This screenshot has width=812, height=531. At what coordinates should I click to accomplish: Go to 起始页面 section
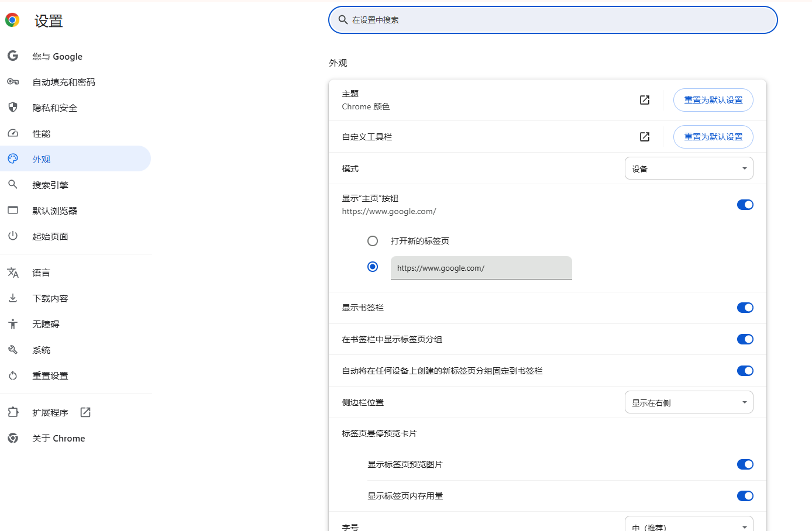[x=75, y=236]
